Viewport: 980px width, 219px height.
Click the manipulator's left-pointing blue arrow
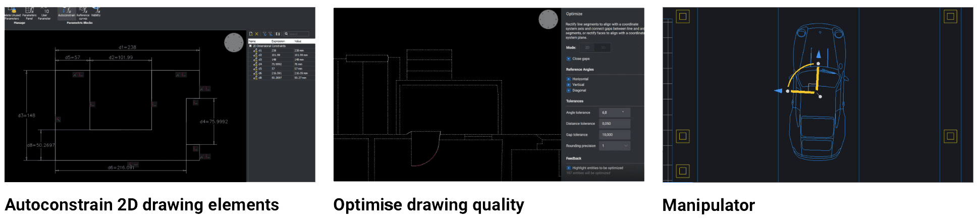pos(778,91)
